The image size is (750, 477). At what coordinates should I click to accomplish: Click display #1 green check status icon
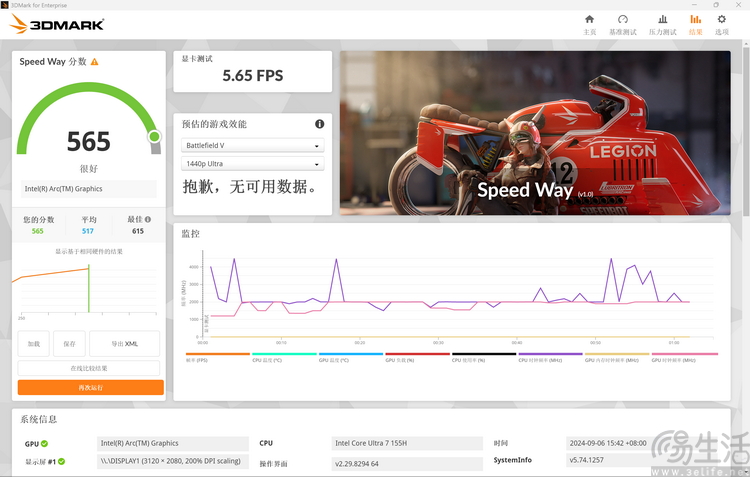click(61, 461)
